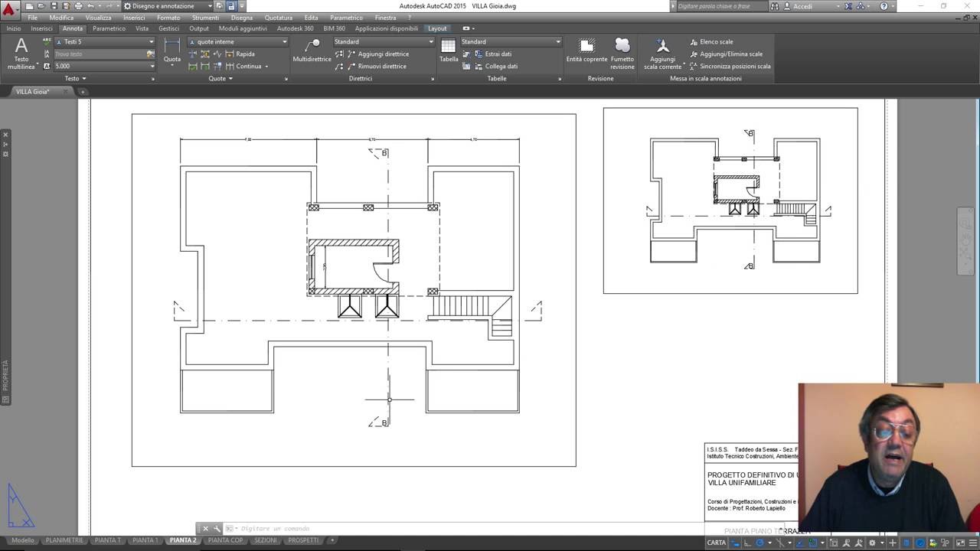This screenshot has height=551, width=980.
Task: Add new drawing tab with plus button
Action: tap(83, 92)
